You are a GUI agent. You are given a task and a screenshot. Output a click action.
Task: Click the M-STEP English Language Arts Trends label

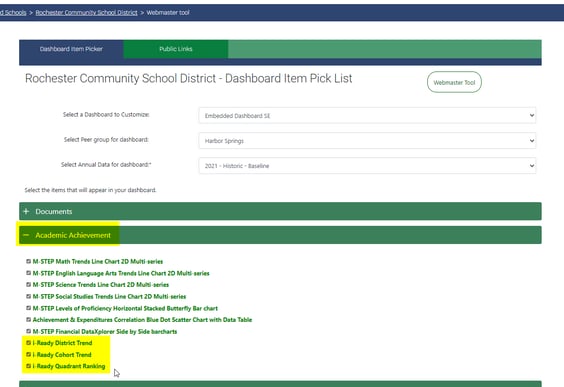coord(121,273)
